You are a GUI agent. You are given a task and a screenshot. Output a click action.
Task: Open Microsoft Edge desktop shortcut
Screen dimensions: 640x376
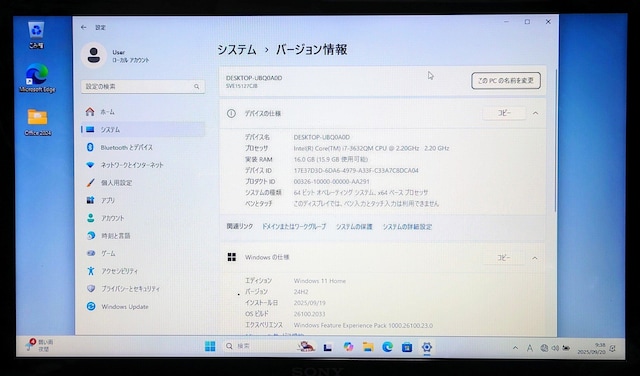click(37, 78)
